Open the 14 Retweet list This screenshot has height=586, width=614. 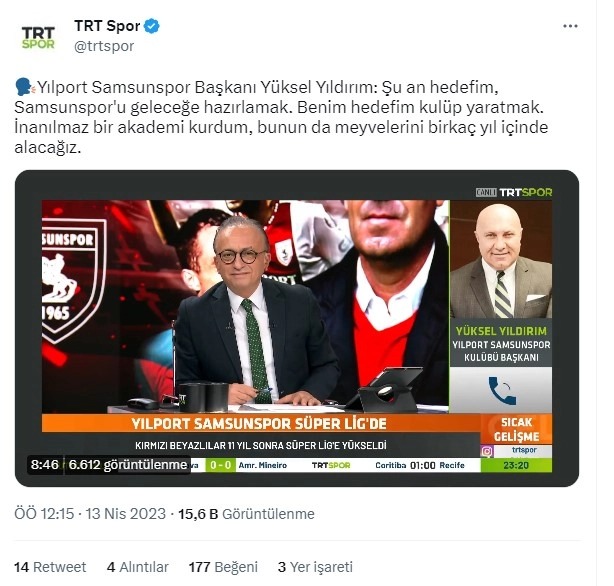[x=50, y=567]
